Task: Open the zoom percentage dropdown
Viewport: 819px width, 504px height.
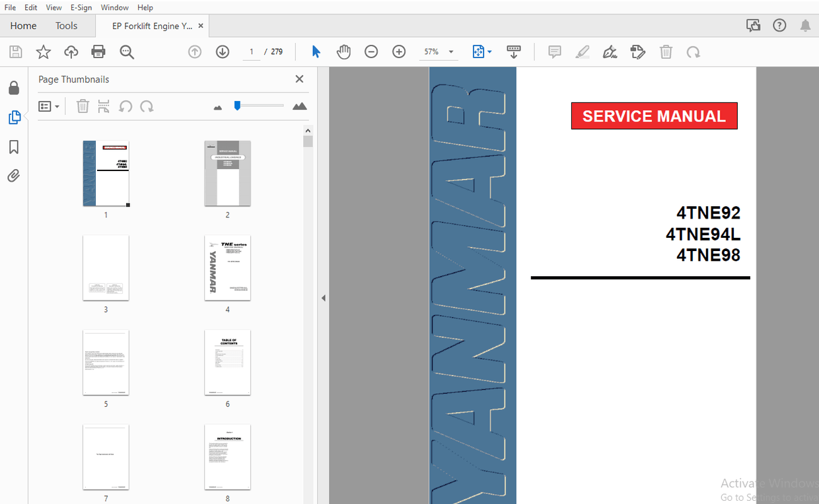Action: coord(450,52)
